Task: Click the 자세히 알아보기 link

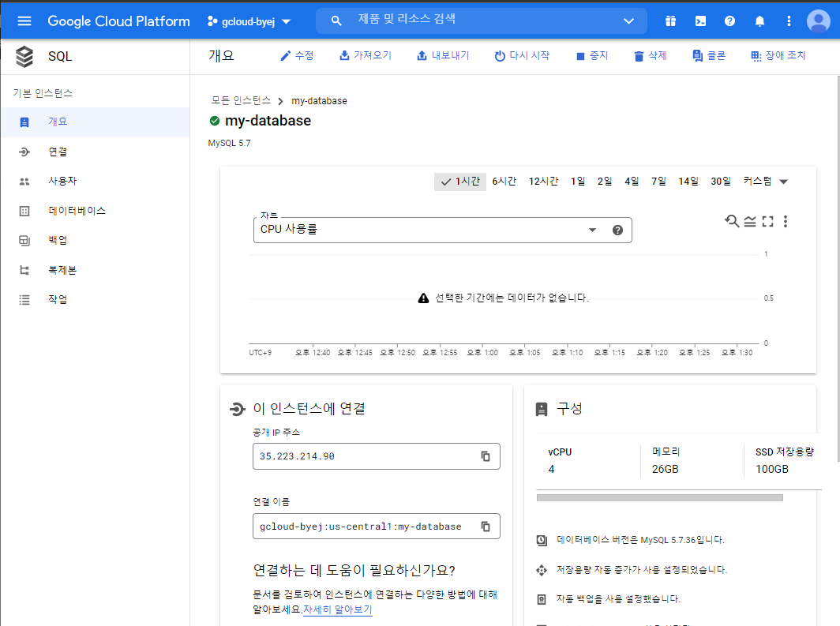Action: click(338, 609)
